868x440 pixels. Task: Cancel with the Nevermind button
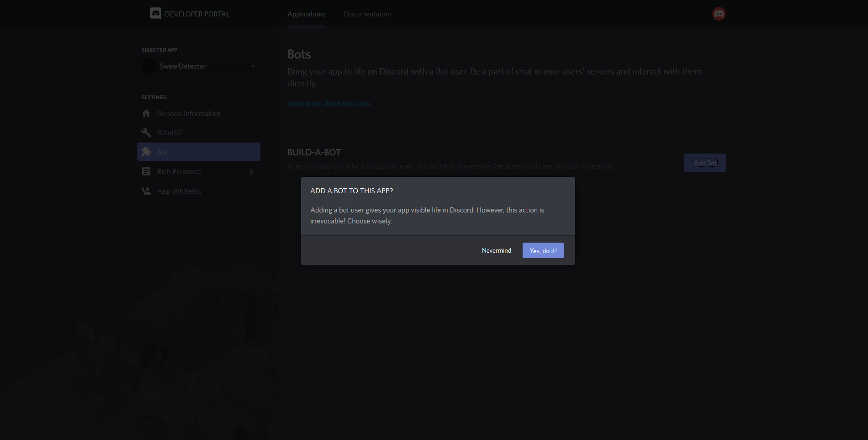point(497,250)
